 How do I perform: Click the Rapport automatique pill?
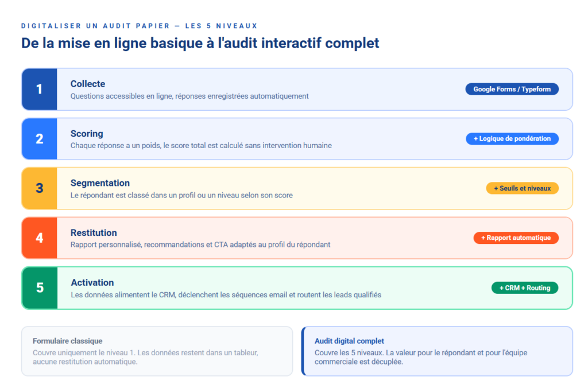point(516,238)
